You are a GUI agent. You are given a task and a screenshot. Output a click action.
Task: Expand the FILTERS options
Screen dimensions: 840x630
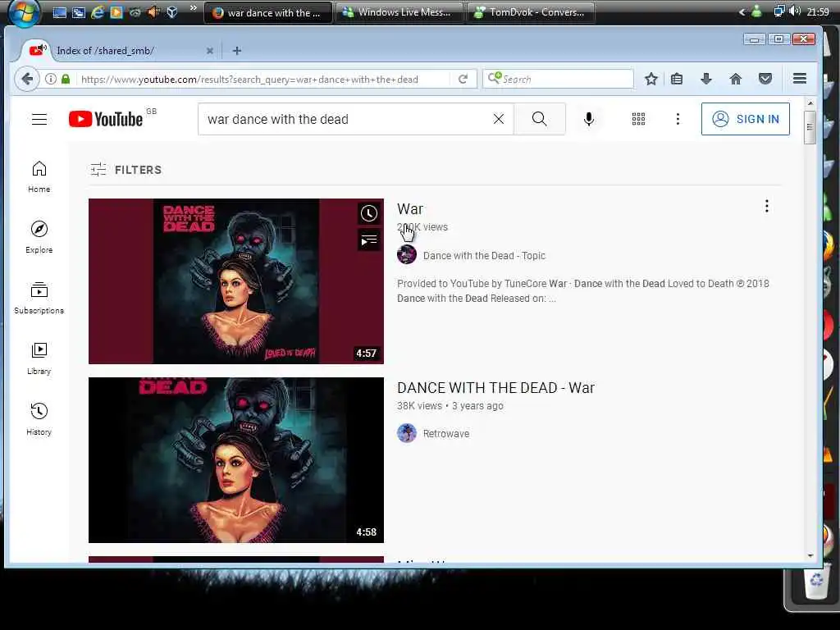coord(126,170)
